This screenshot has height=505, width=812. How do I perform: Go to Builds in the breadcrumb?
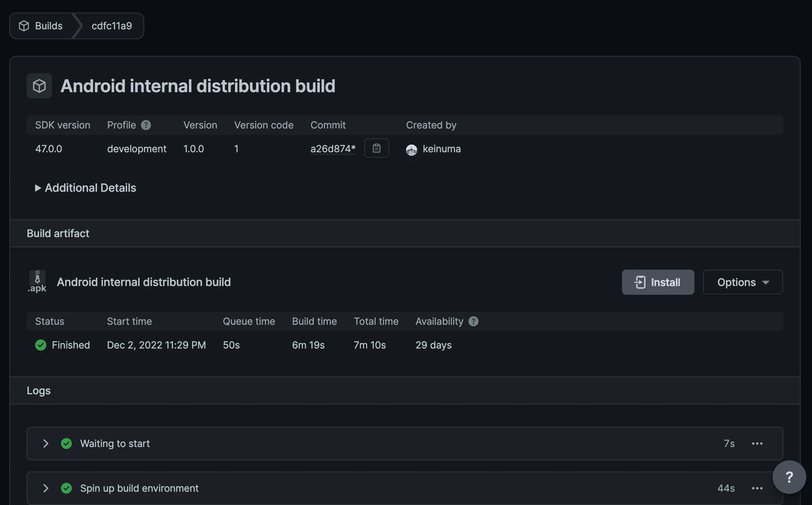48,26
